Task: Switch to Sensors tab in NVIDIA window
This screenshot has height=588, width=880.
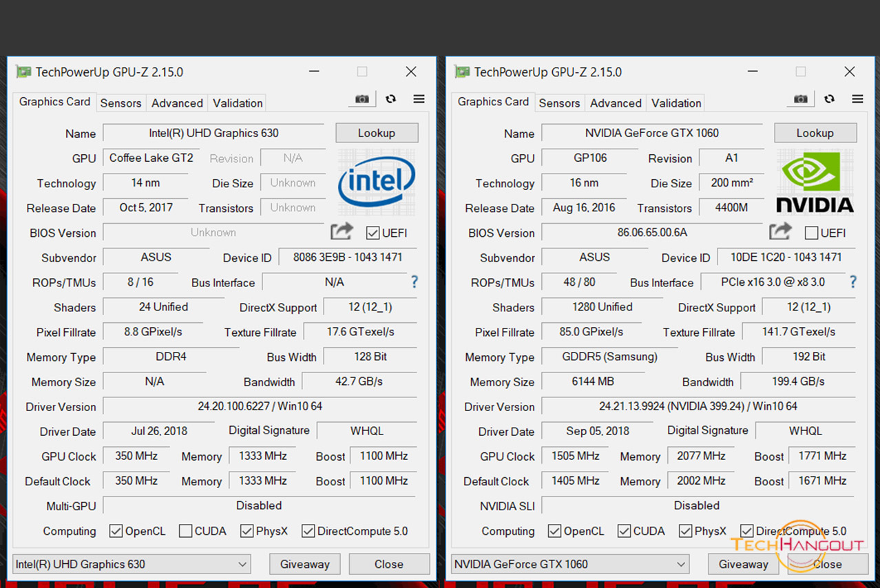Action: 559,103
